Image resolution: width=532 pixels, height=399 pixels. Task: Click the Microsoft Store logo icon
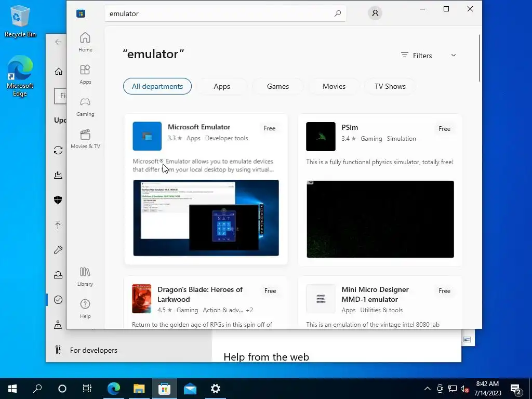click(x=81, y=14)
